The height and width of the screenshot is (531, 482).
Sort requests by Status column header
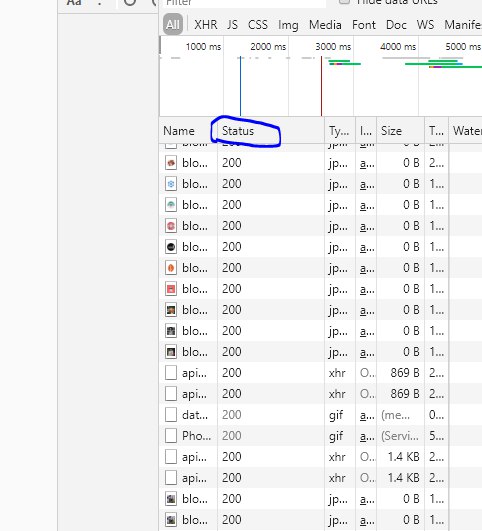[238, 131]
